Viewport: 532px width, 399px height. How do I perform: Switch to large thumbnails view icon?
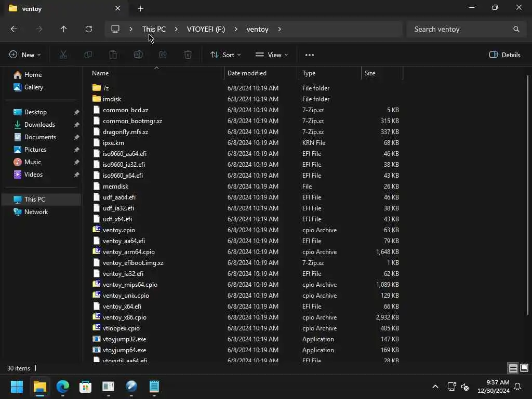coord(524,368)
